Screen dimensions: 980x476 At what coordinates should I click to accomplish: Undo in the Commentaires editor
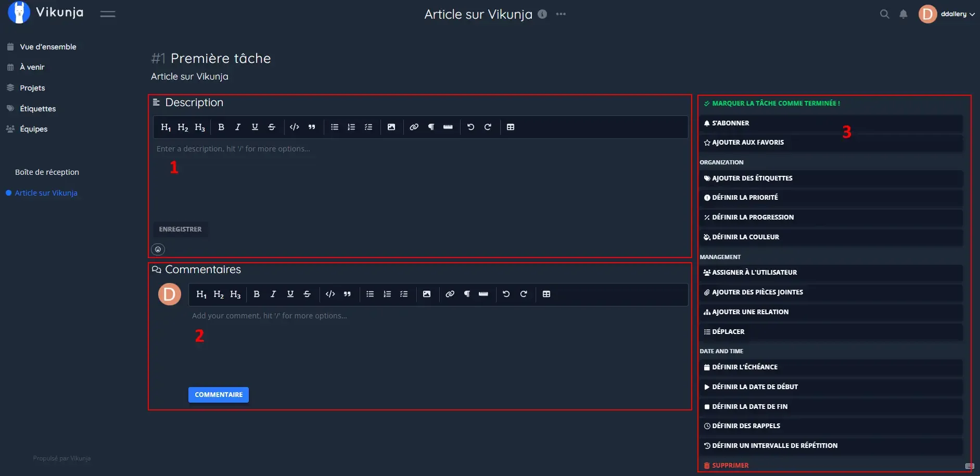[506, 294]
